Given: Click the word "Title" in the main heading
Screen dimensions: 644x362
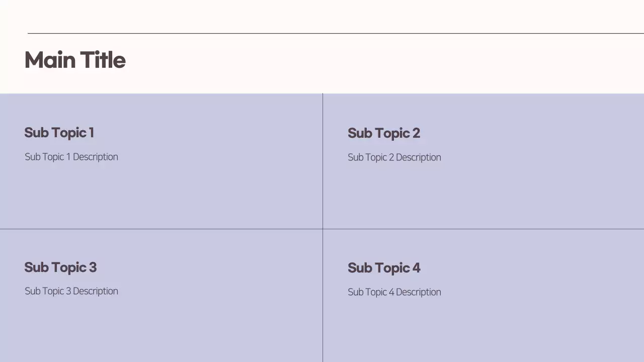Looking at the screenshot, I should click(103, 60).
